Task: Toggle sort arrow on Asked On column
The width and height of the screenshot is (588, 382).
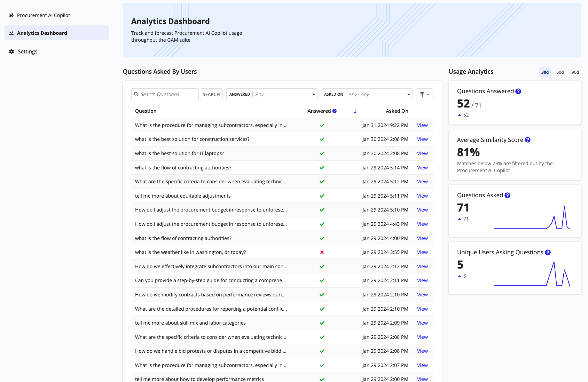Action: (355, 111)
